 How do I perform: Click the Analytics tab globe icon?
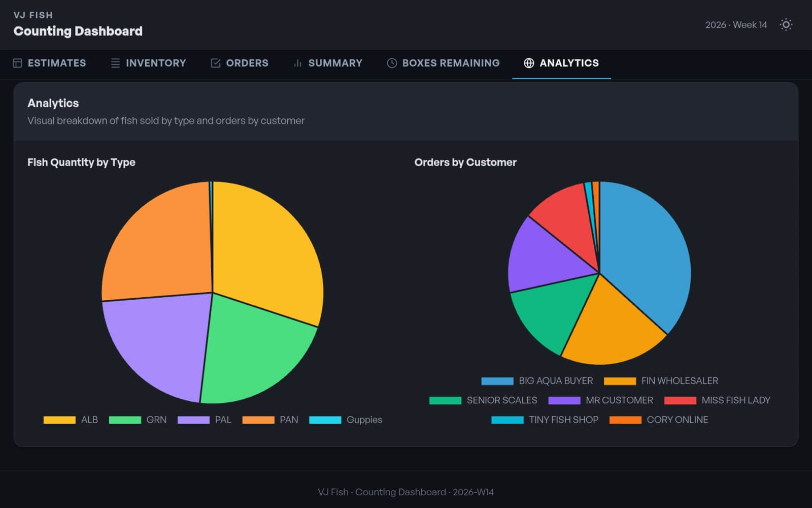coord(529,63)
